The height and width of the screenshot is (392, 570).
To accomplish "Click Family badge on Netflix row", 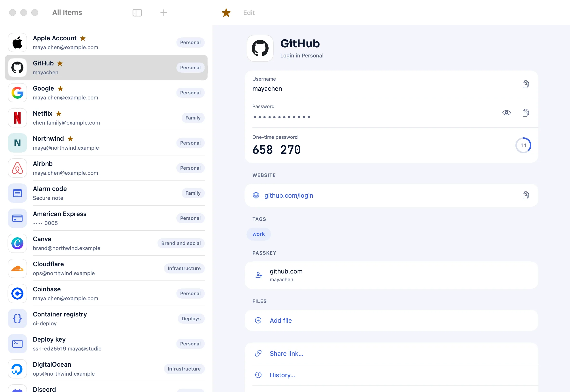I will (x=193, y=118).
